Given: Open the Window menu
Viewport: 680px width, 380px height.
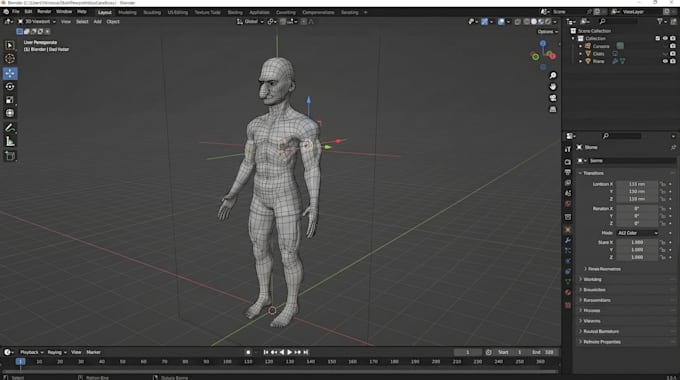Looking at the screenshot, I should 64,12.
